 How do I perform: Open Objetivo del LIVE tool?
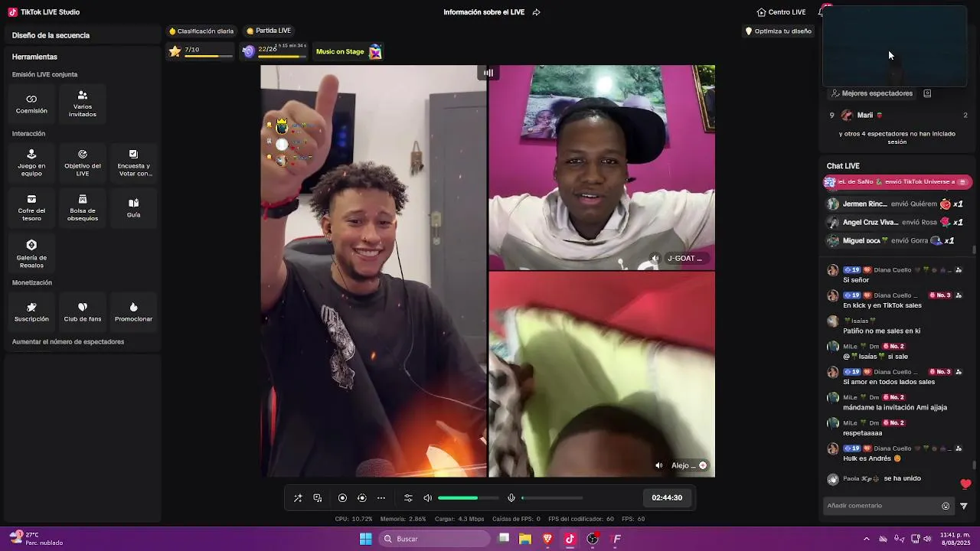83,163
